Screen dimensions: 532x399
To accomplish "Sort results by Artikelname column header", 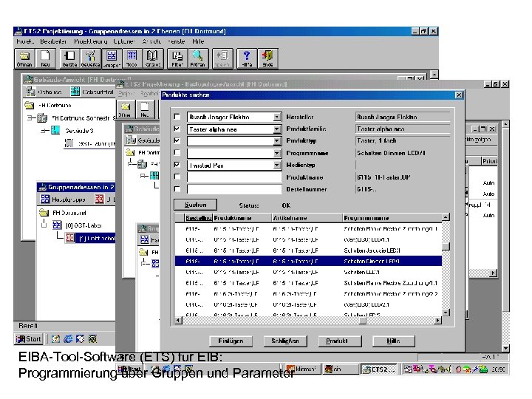I will [307, 218].
